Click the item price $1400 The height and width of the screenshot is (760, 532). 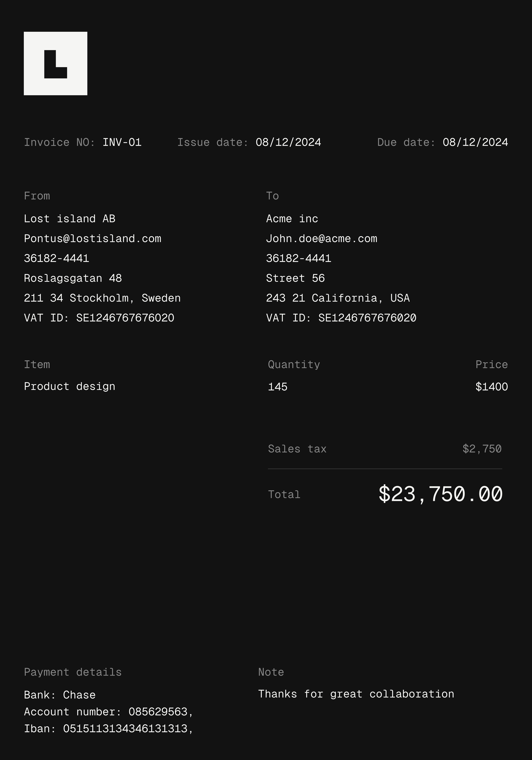click(x=492, y=387)
